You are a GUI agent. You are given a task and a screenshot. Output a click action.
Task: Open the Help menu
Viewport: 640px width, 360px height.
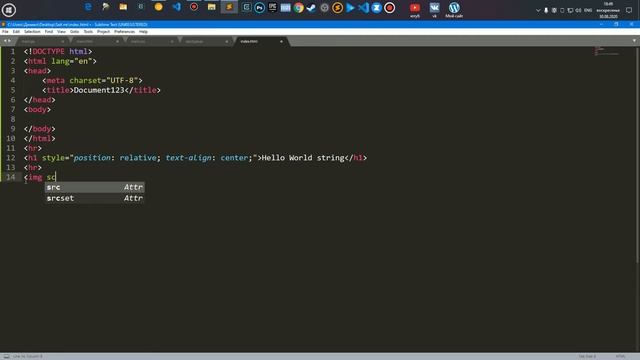(x=143, y=31)
